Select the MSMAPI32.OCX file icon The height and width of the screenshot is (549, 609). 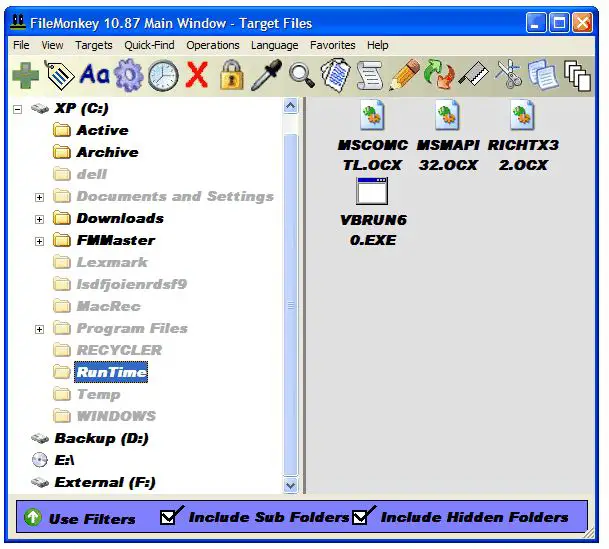[x=447, y=115]
